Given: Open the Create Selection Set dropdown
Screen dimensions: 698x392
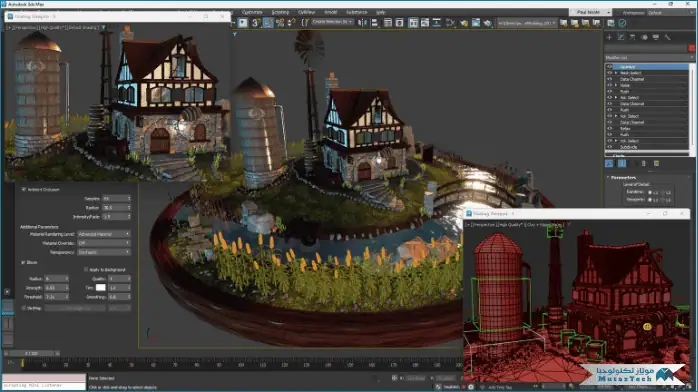Looking at the screenshot, I should 332,22.
